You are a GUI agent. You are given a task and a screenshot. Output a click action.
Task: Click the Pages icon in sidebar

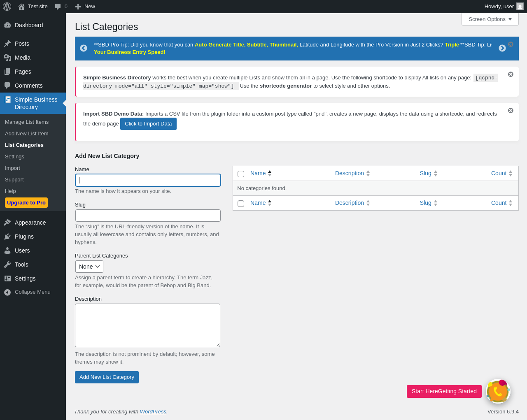[x=7, y=72]
